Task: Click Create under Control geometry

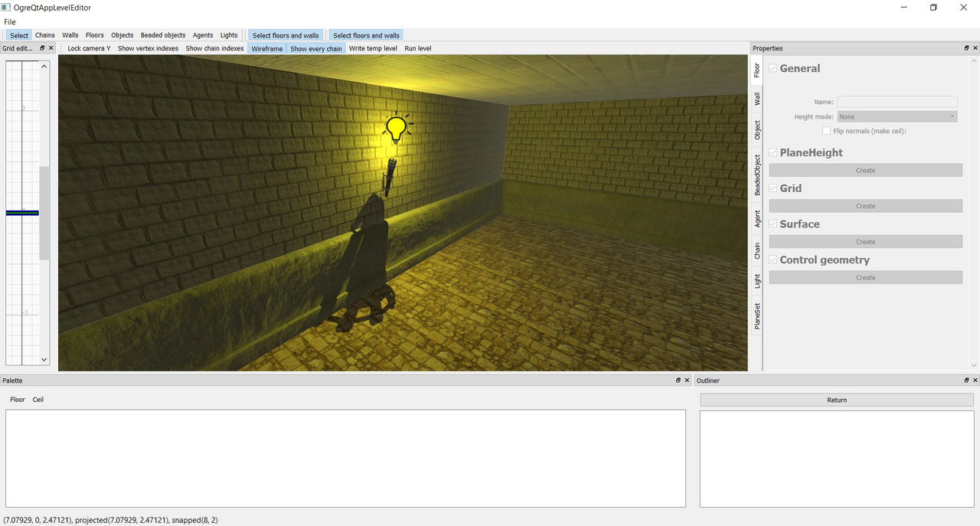Action: pos(865,277)
